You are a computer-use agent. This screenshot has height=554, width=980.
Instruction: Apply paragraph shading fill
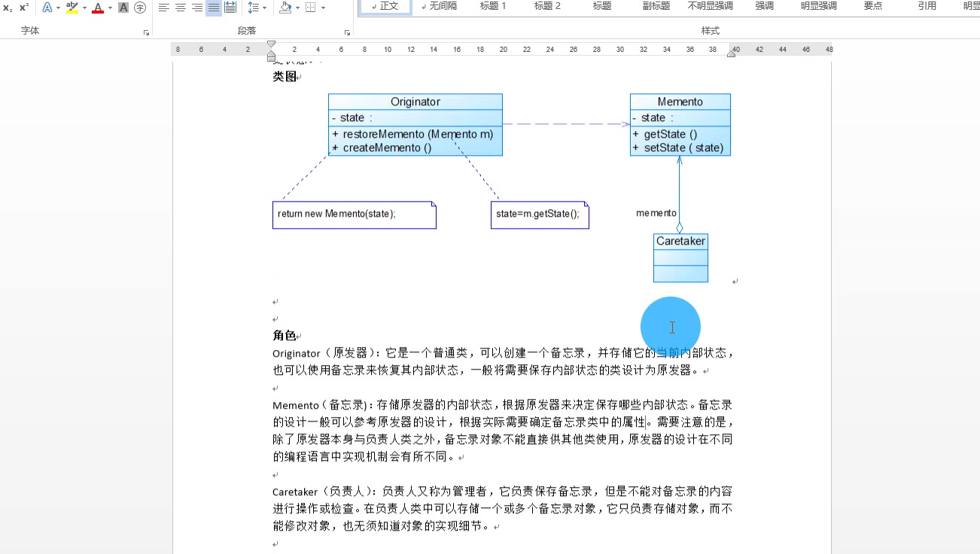tap(285, 8)
